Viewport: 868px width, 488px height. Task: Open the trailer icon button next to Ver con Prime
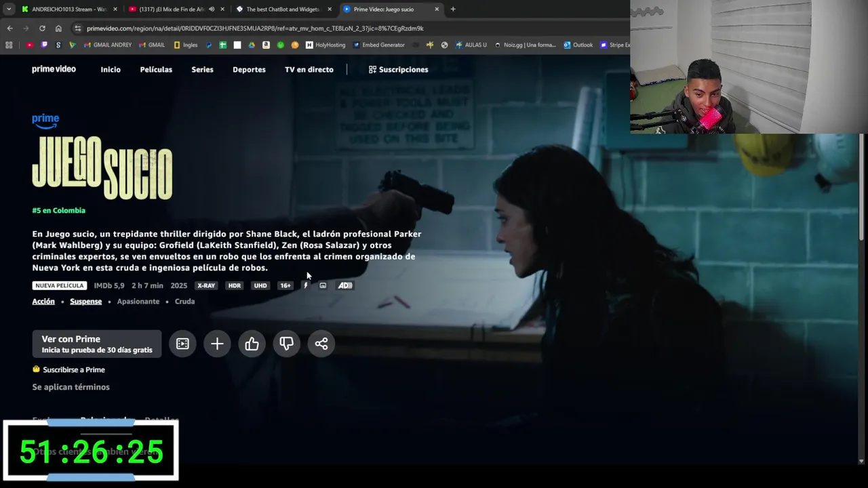click(x=182, y=344)
